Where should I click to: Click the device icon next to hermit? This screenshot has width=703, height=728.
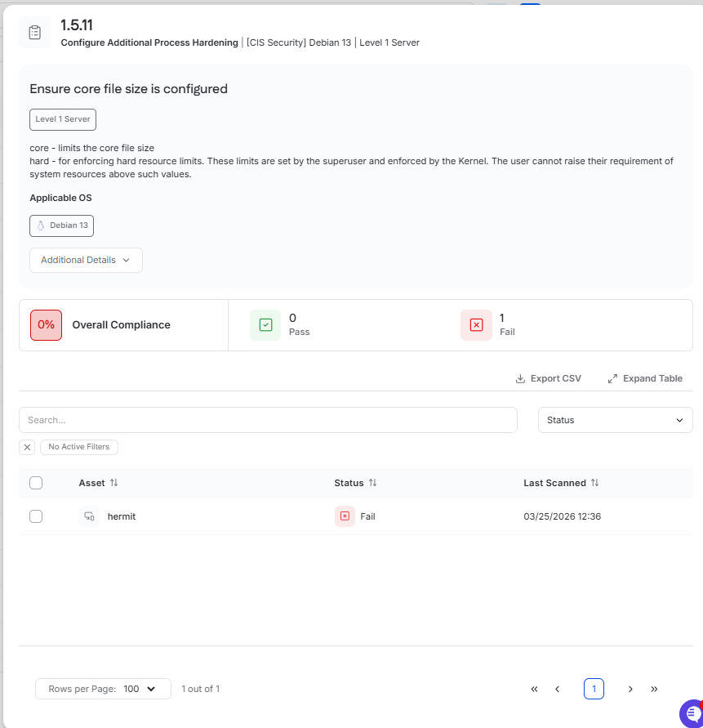[x=89, y=516]
